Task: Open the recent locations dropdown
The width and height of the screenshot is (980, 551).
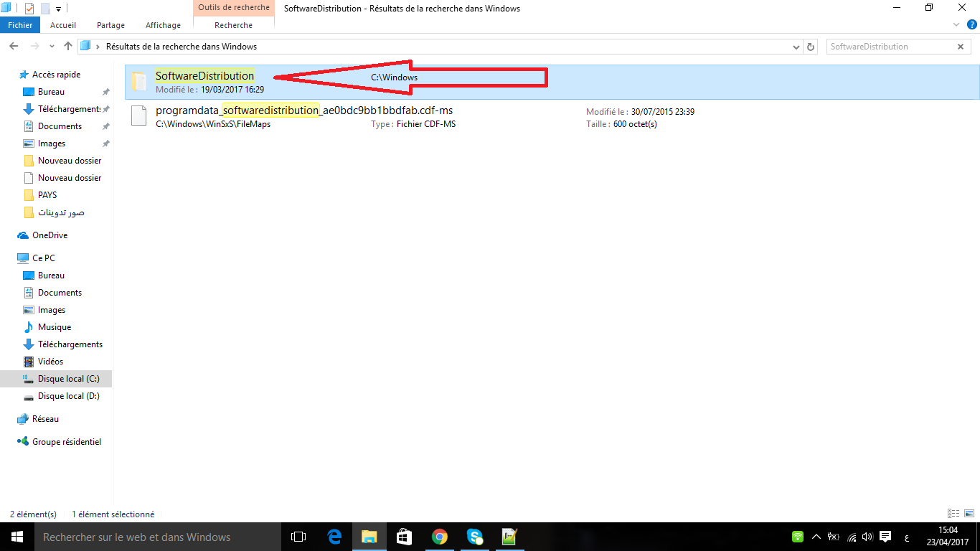Action: (x=52, y=47)
